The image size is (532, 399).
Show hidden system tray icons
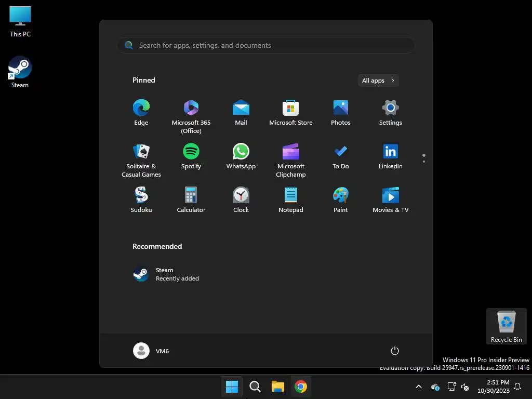[419, 387]
